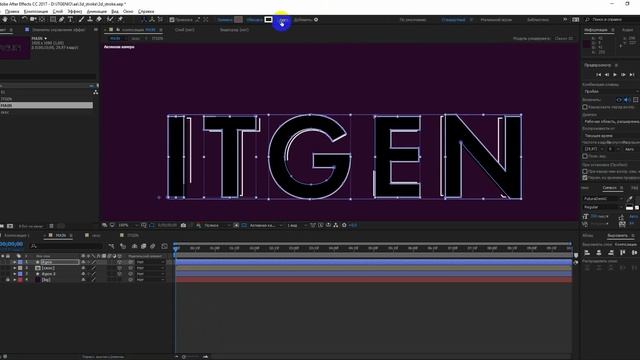Select the Eraser tool
The image size is (640, 360).
click(x=99, y=20)
